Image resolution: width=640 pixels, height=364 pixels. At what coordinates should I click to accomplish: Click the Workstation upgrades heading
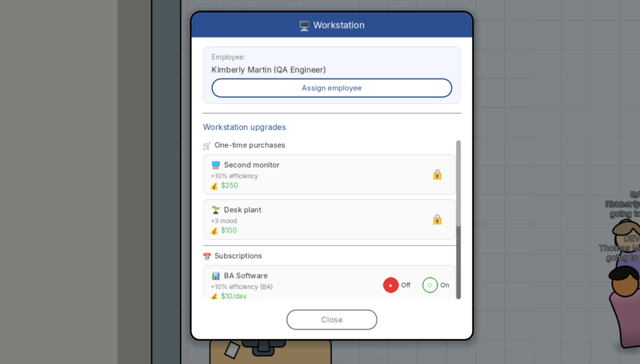pyautogui.click(x=245, y=127)
